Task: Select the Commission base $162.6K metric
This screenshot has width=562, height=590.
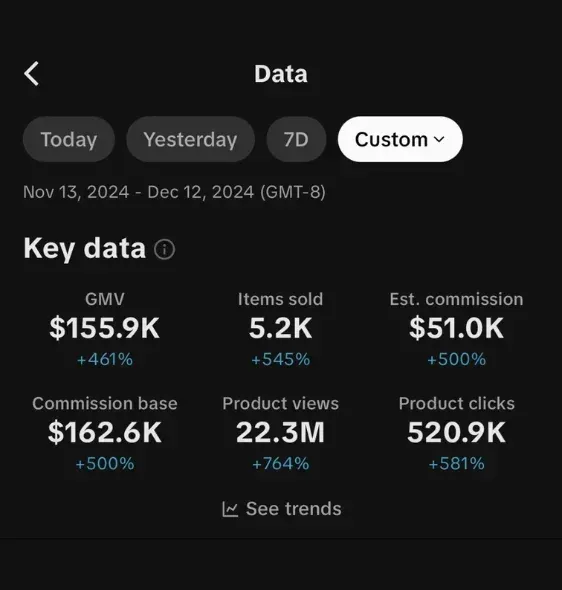Action: (x=105, y=433)
